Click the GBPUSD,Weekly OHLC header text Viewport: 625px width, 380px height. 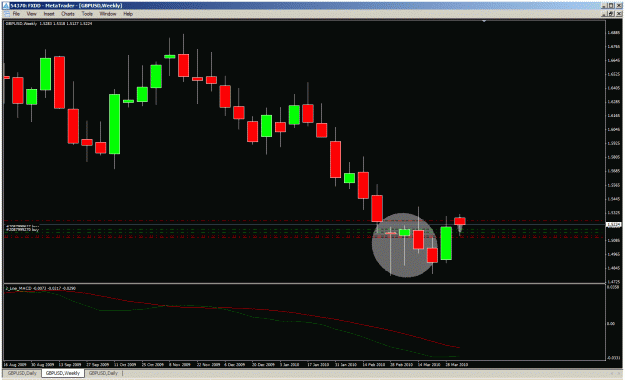click(49, 24)
